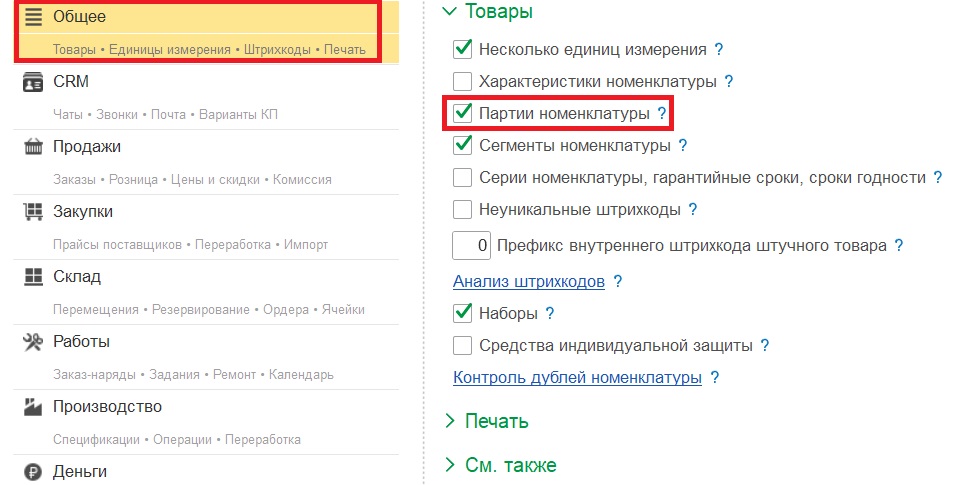Enable Средства индивидуальной защиты checkbox
965x485 pixels.
(462, 345)
